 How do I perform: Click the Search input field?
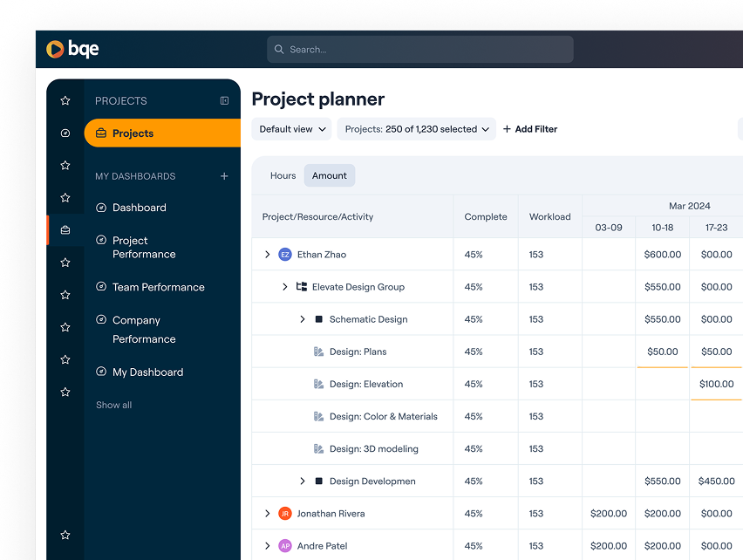420,49
